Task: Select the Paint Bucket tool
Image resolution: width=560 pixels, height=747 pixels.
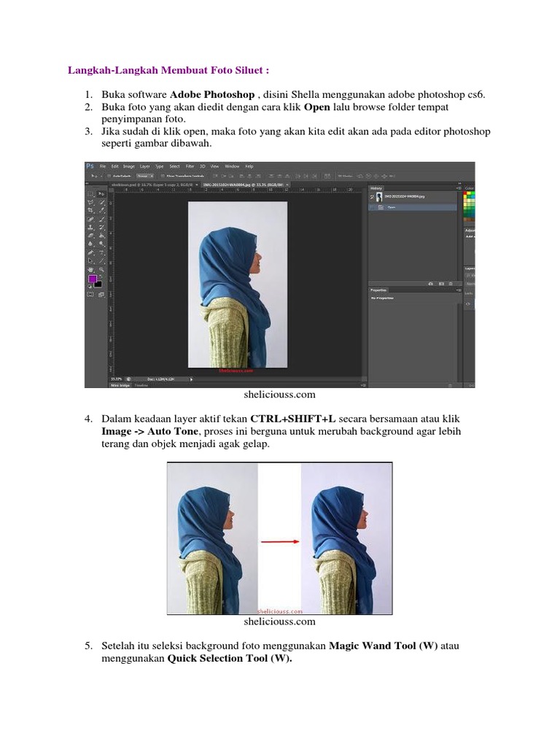Action: click(x=102, y=236)
